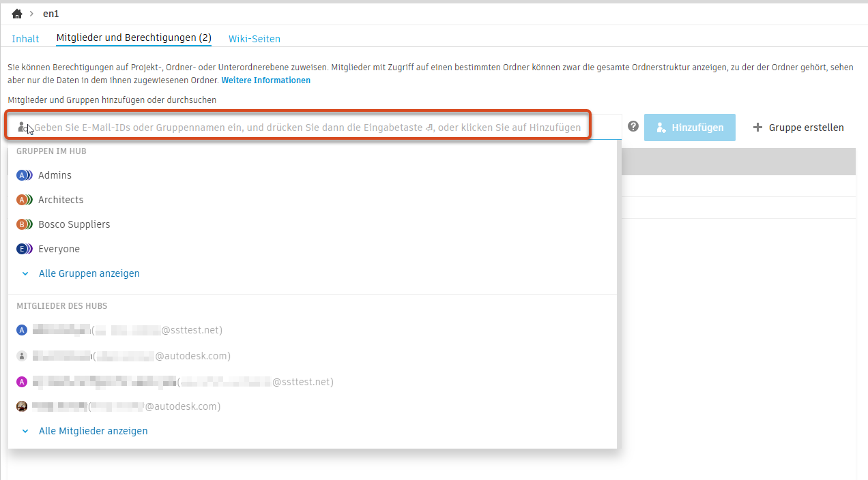Click magenta avatar of second ssttest.net member
Image resolution: width=868 pixels, height=480 pixels.
pyautogui.click(x=22, y=382)
